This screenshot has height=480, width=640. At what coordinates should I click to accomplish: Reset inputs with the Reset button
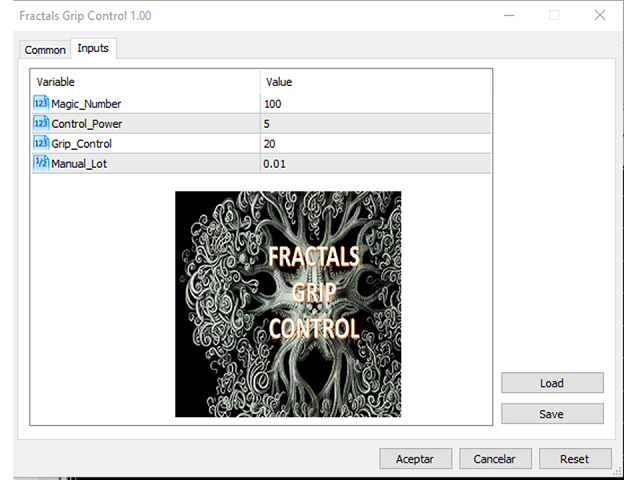coord(574,459)
